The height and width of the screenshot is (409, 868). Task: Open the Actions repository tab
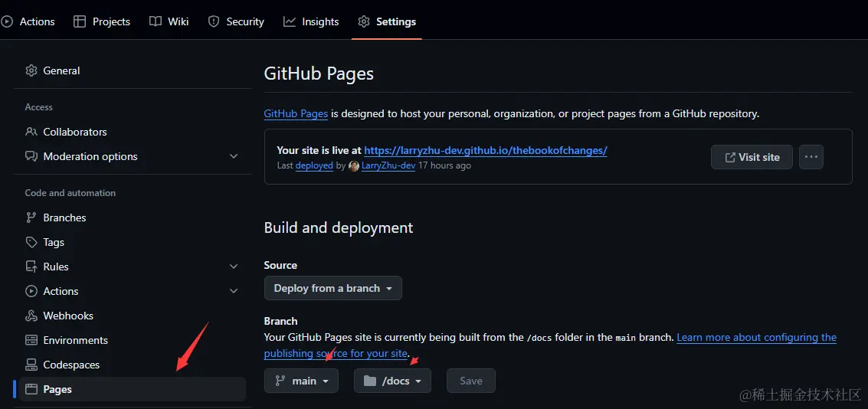pos(28,21)
